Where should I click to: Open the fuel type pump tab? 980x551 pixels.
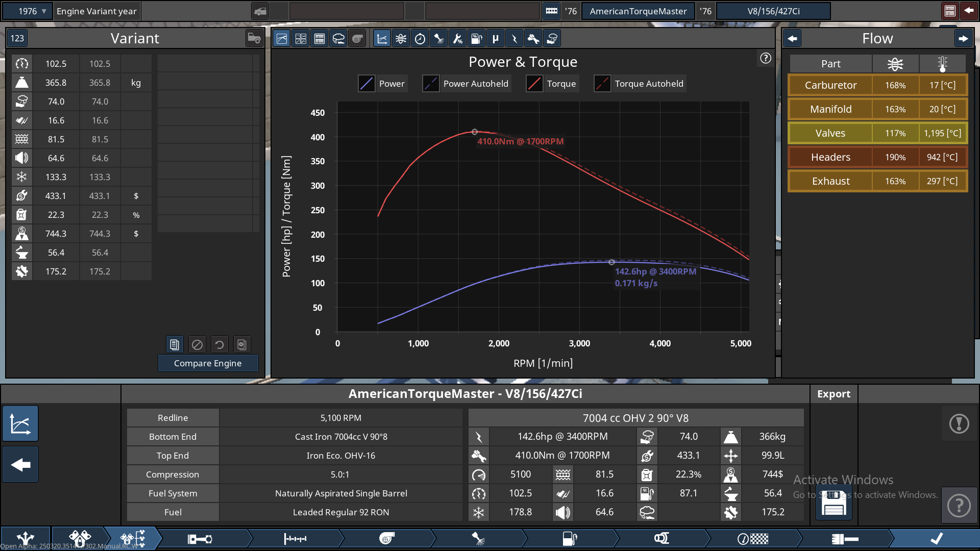pos(570,539)
